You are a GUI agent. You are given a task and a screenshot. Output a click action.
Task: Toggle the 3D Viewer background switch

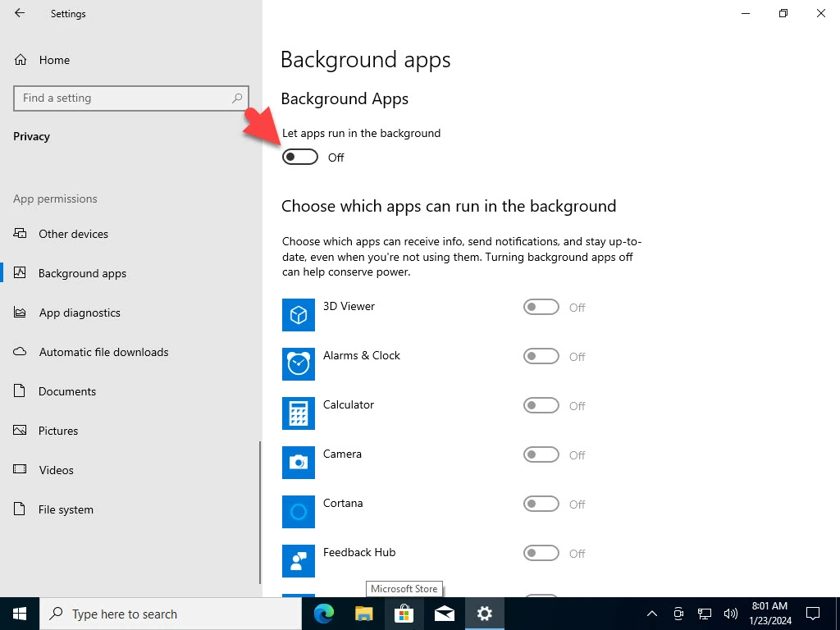click(541, 307)
